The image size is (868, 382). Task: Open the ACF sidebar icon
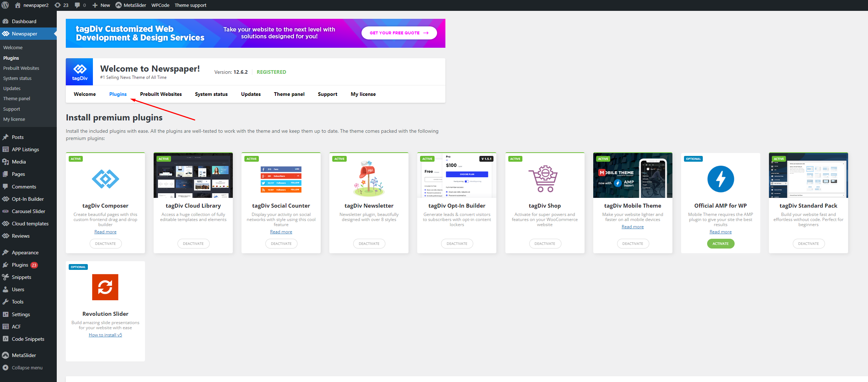click(5, 327)
